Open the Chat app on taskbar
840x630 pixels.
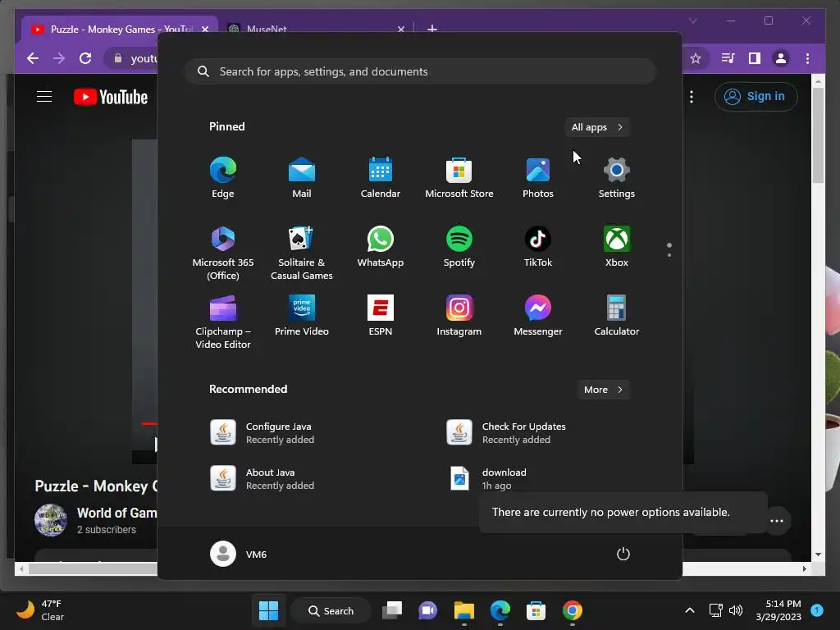(428, 610)
